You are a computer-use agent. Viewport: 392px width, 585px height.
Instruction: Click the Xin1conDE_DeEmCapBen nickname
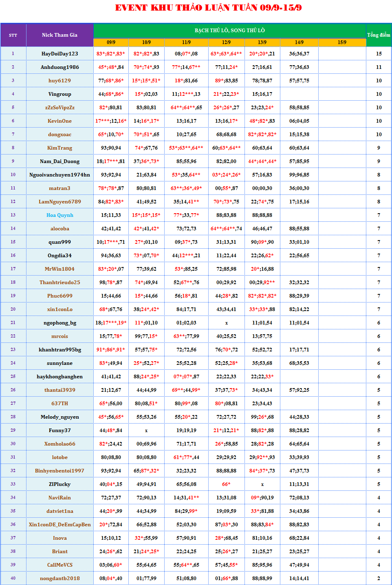tap(59, 525)
